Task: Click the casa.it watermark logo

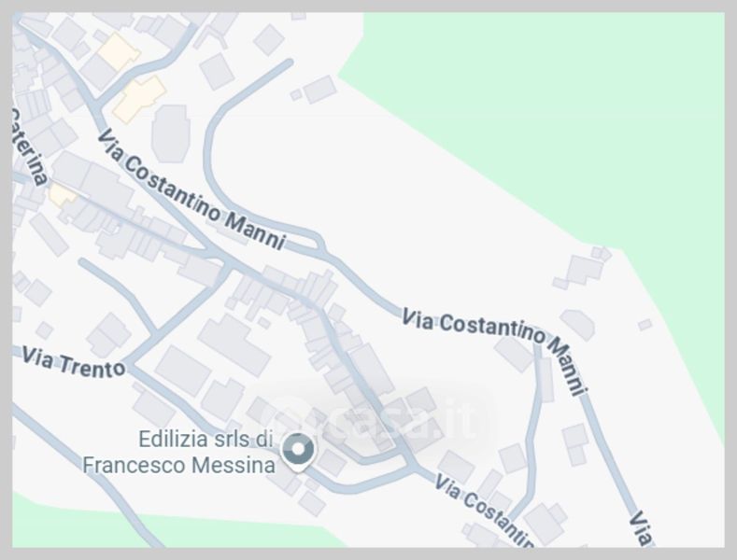Action: tap(374, 417)
